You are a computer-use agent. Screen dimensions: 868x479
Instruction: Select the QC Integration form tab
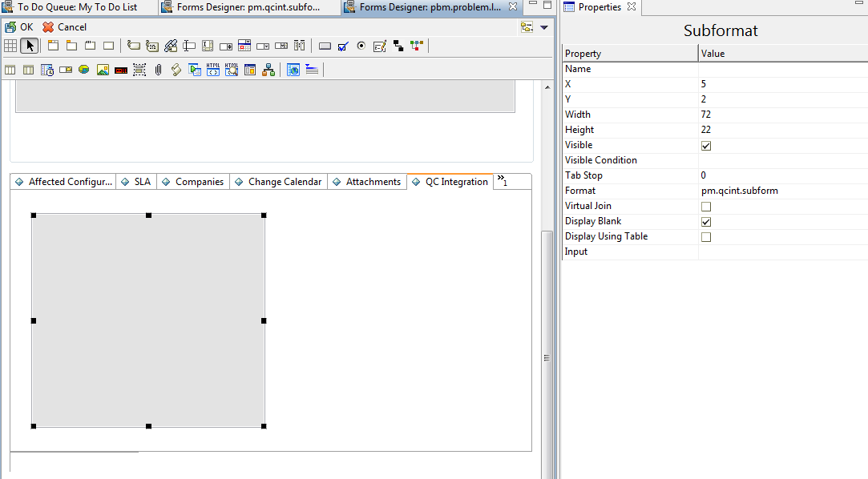click(450, 181)
